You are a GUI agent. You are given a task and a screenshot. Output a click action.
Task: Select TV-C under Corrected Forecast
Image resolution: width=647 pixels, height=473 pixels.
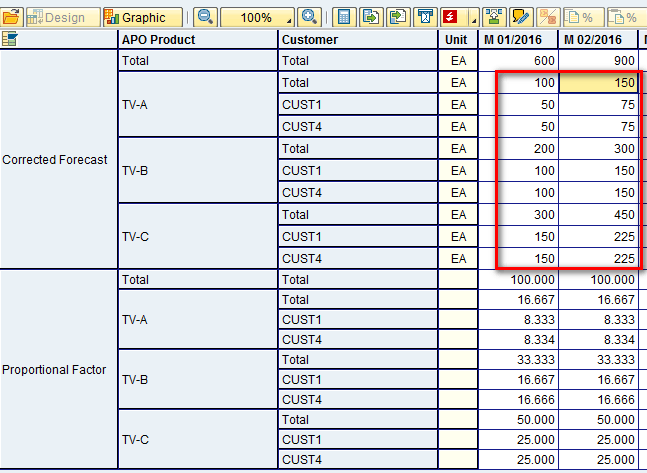coord(198,236)
